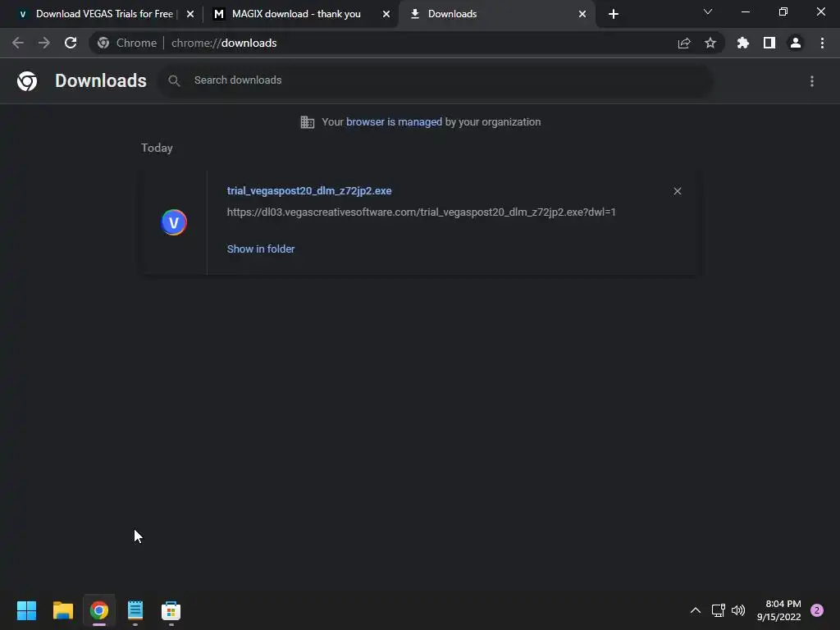This screenshot has width=840, height=630.
Task: Click the Chrome logo beside Downloads title
Action: (x=27, y=81)
